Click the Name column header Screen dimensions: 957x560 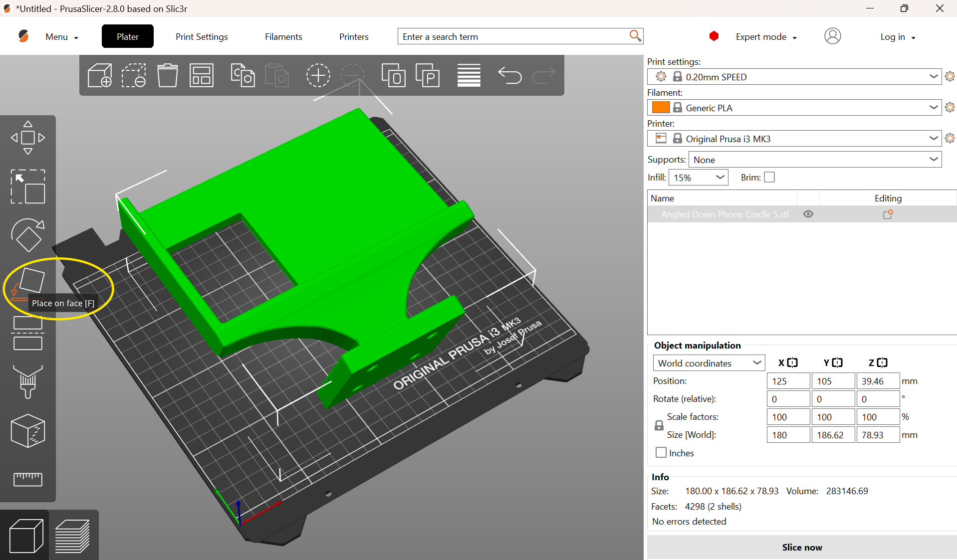[x=722, y=198]
